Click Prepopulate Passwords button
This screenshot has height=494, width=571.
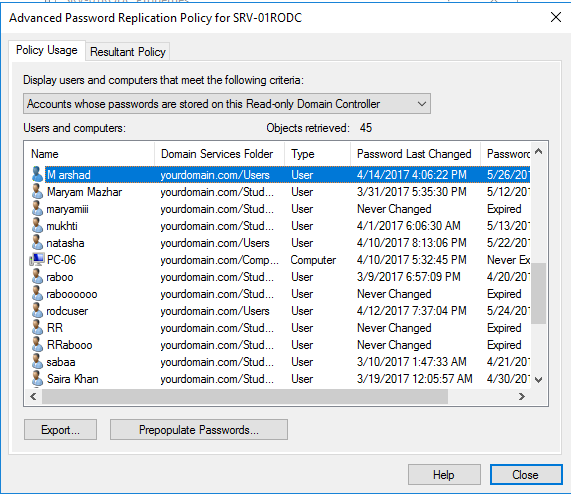[199, 430]
